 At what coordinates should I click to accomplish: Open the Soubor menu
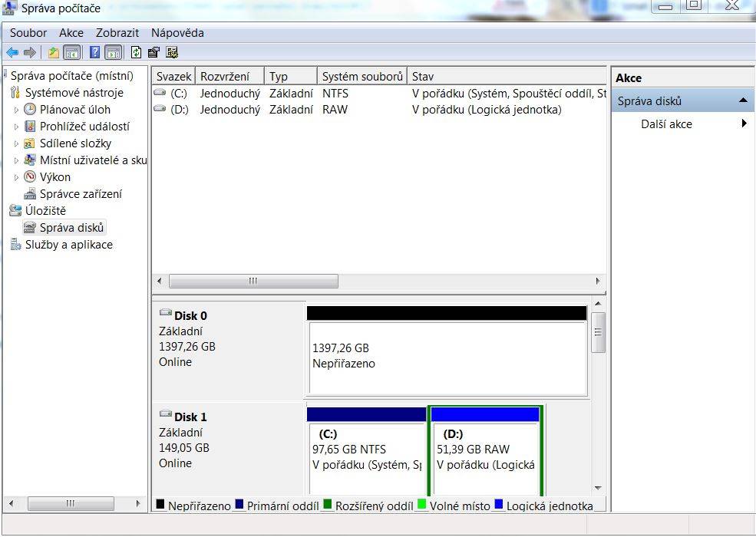28,33
